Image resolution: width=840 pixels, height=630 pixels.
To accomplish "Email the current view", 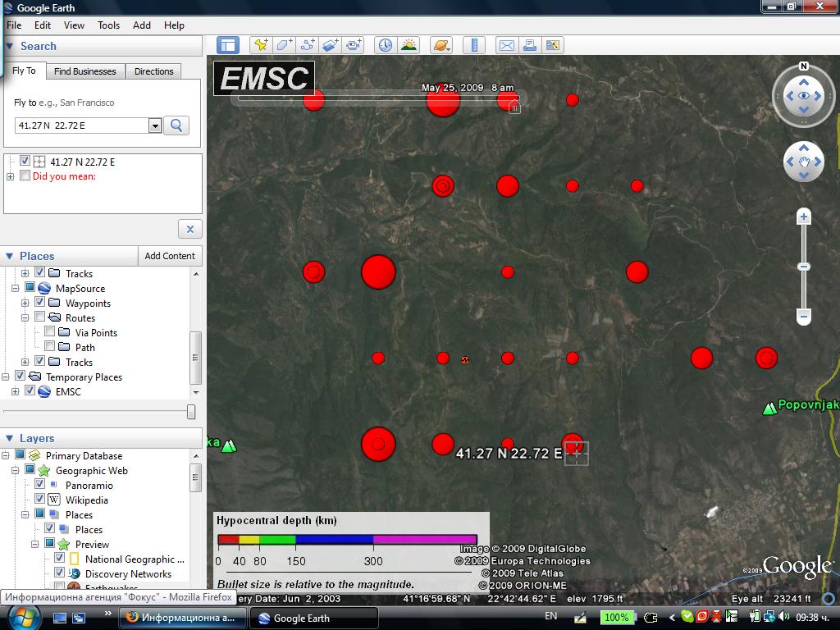I will 506,46.
